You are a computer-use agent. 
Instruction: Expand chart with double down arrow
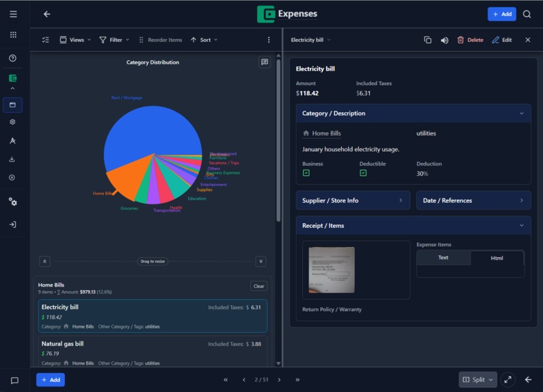261,261
